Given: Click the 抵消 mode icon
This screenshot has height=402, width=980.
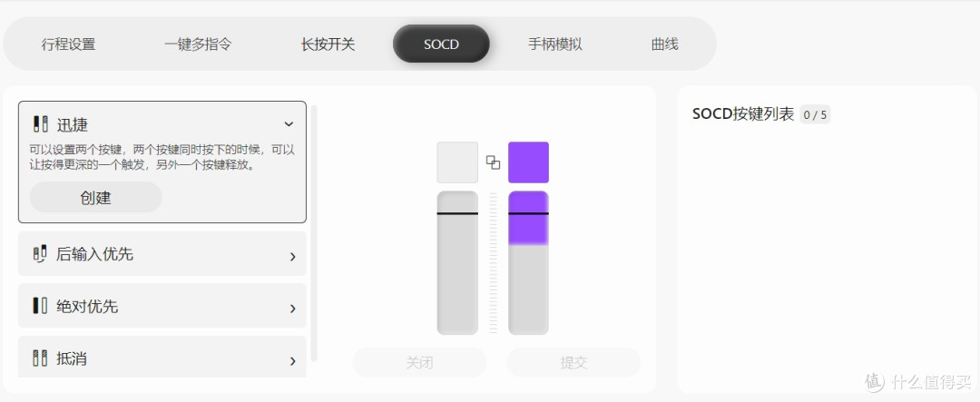Looking at the screenshot, I should (40, 358).
